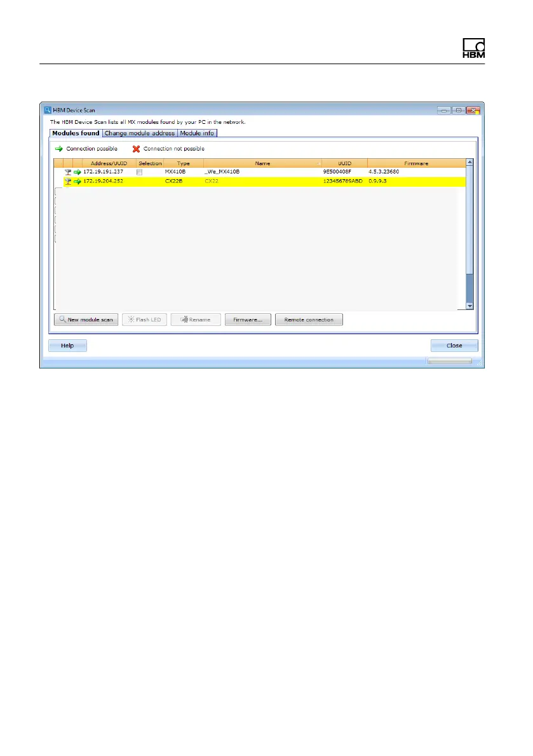This screenshot has height=756, width=533.
Task: Click UUID 9E500408F
Action: 337,172
